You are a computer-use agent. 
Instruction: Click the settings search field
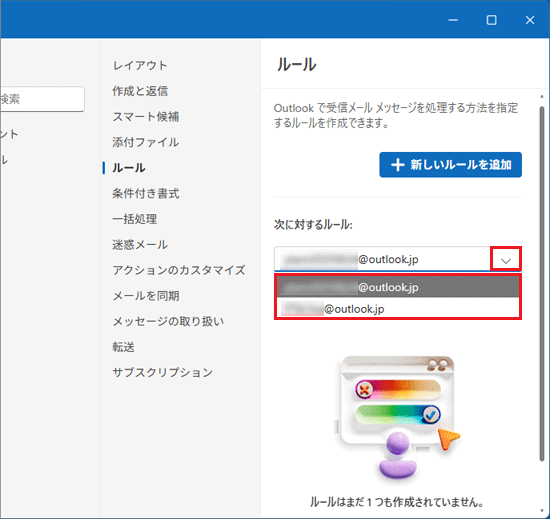pyautogui.click(x=42, y=99)
